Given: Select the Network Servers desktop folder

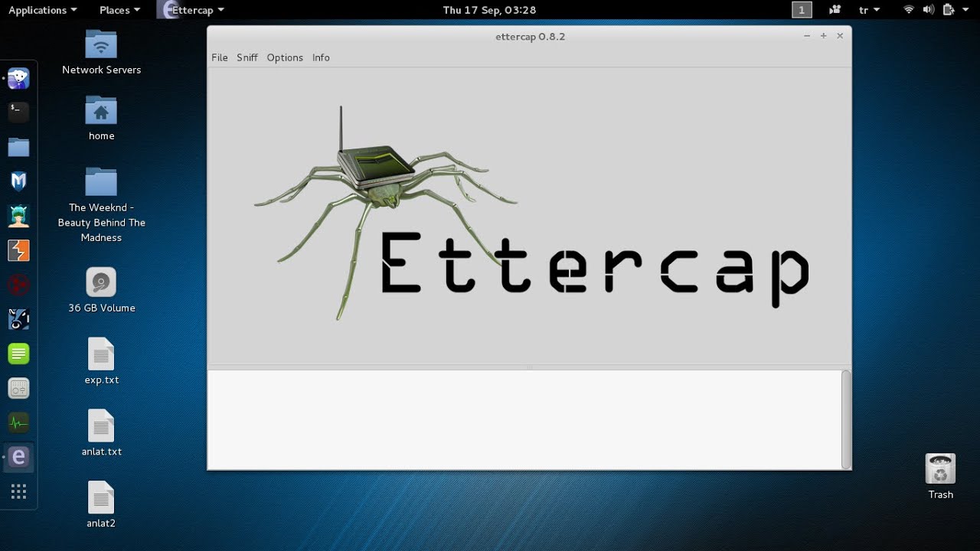Looking at the screenshot, I should [101, 52].
